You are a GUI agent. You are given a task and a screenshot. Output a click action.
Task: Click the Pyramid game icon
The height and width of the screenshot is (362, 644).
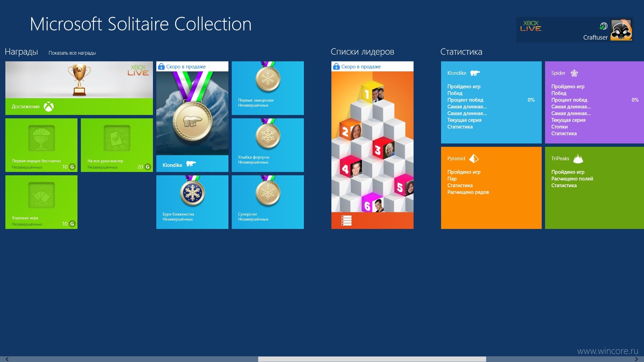[x=474, y=159]
